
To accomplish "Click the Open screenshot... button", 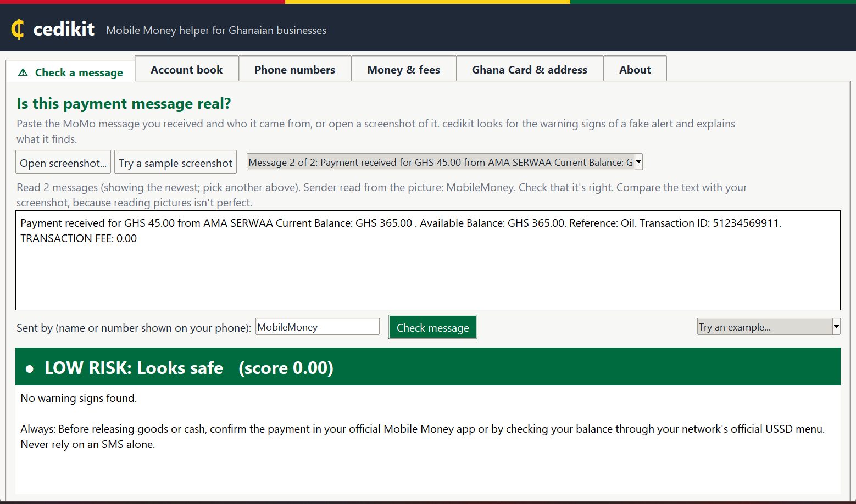I will [63, 163].
